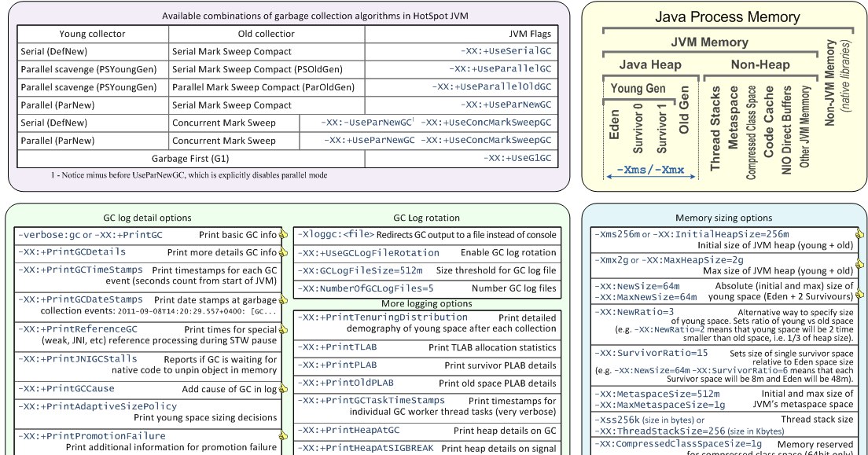Click the More logging options heading
Screen dimensions: 868x455
tap(427, 303)
